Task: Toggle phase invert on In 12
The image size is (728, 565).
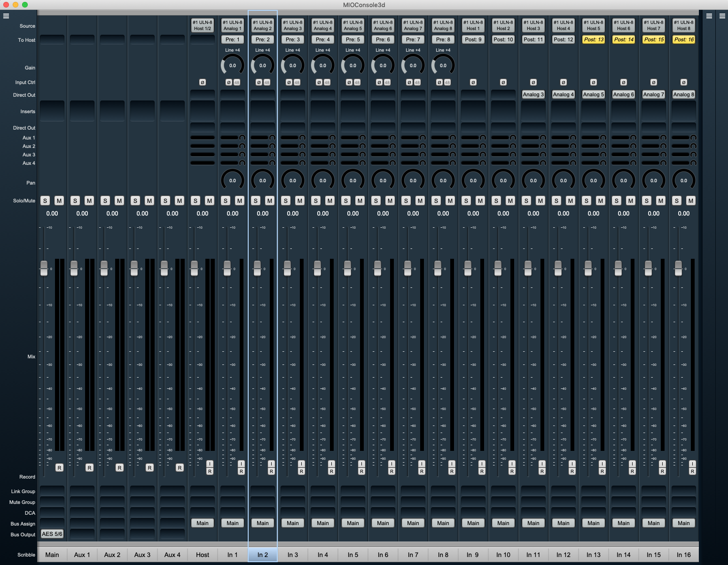Action: (564, 82)
